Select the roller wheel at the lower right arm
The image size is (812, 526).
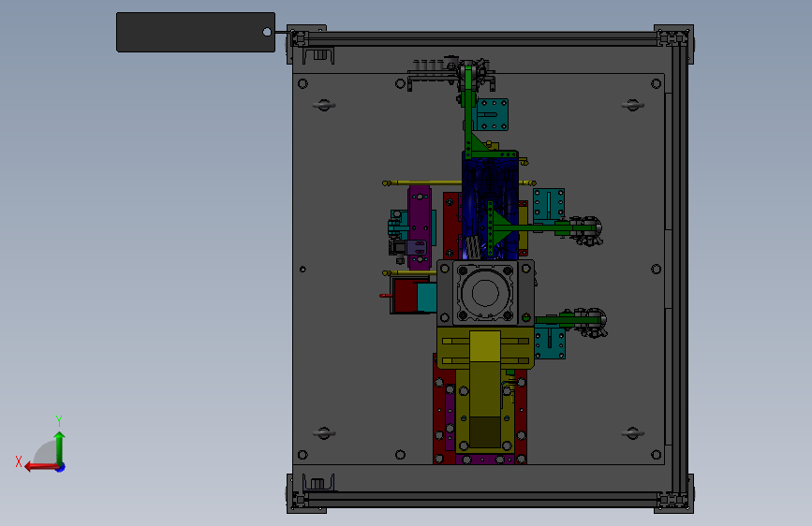coord(595,323)
